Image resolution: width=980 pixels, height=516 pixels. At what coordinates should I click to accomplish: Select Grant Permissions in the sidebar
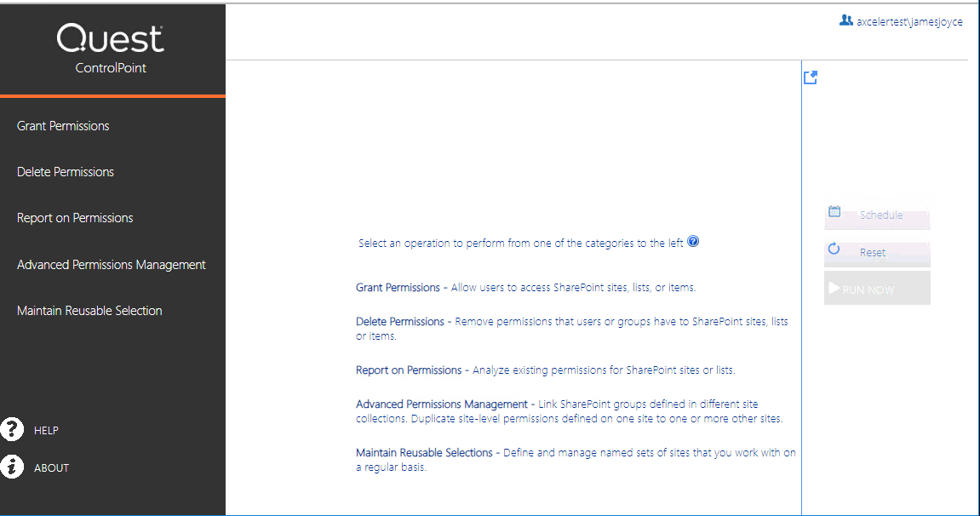[x=62, y=125]
